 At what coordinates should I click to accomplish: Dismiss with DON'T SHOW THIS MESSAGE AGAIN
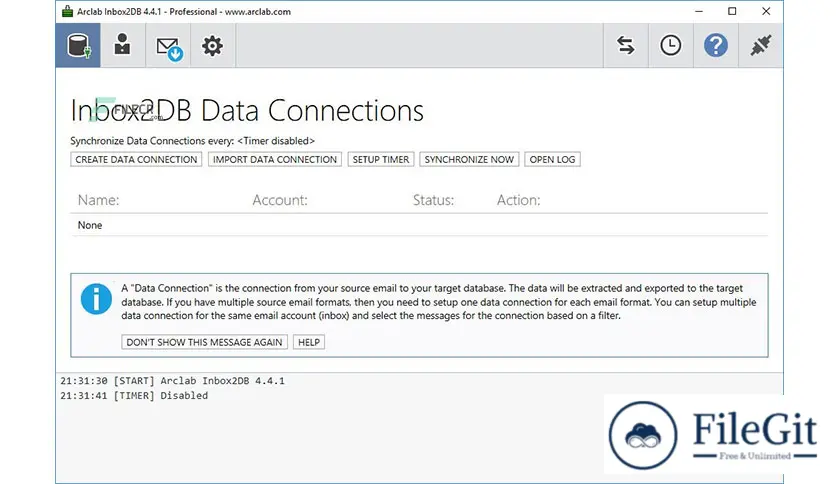[204, 342]
